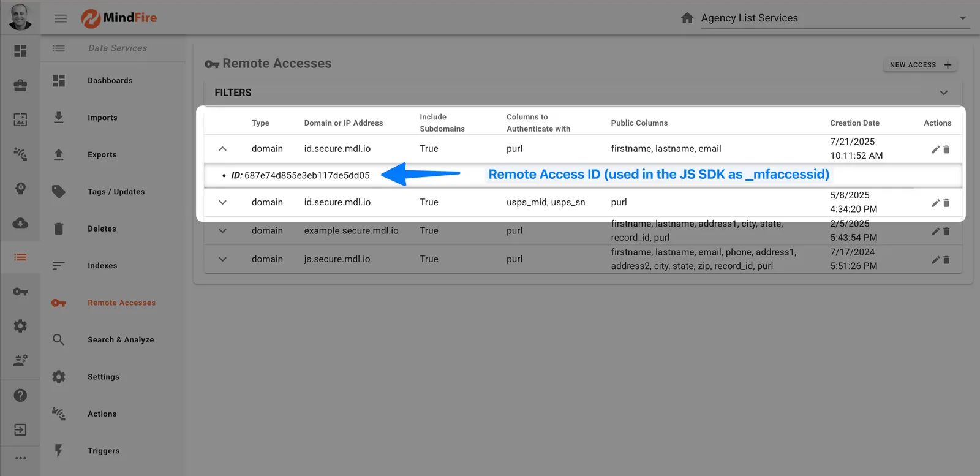
Task: Click the briefcase icon in the left rail
Action: tap(20, 85)
